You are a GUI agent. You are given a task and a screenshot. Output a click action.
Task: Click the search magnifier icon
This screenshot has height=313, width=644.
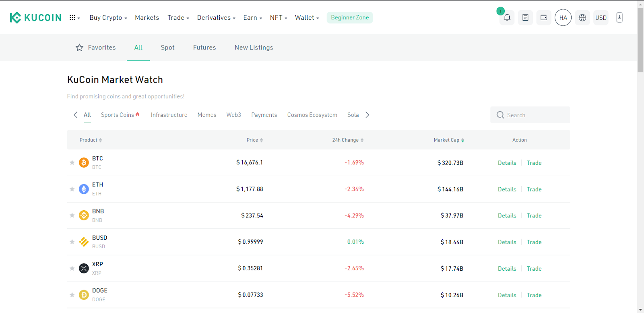coord(500,115)
